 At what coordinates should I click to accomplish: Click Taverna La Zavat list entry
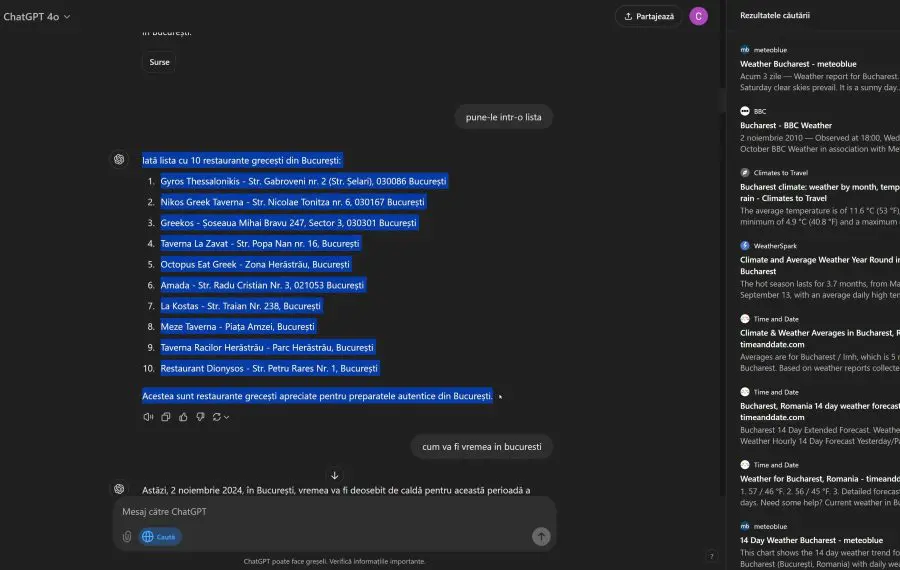point(260,243)
